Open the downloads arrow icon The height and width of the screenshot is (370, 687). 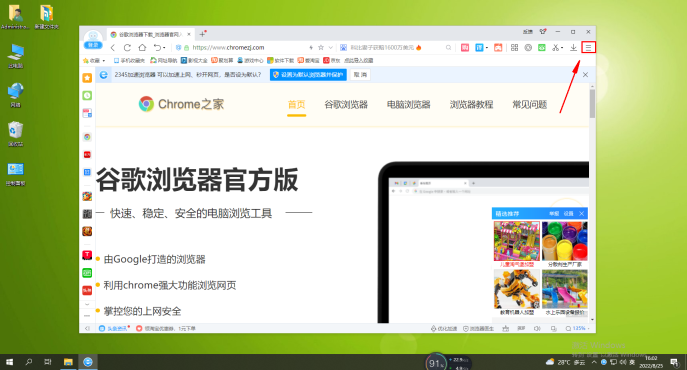click(x=573, y=47)
